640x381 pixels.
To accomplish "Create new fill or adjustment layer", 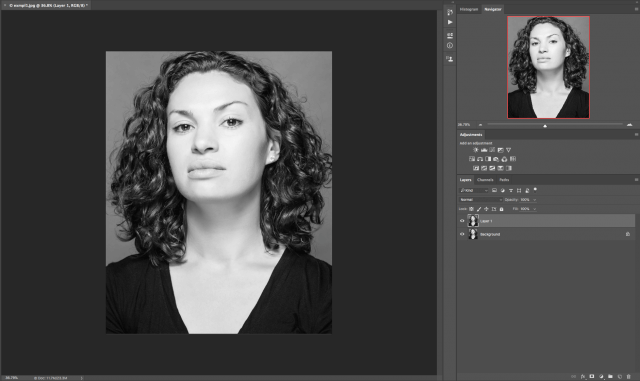I will (601, 377).
